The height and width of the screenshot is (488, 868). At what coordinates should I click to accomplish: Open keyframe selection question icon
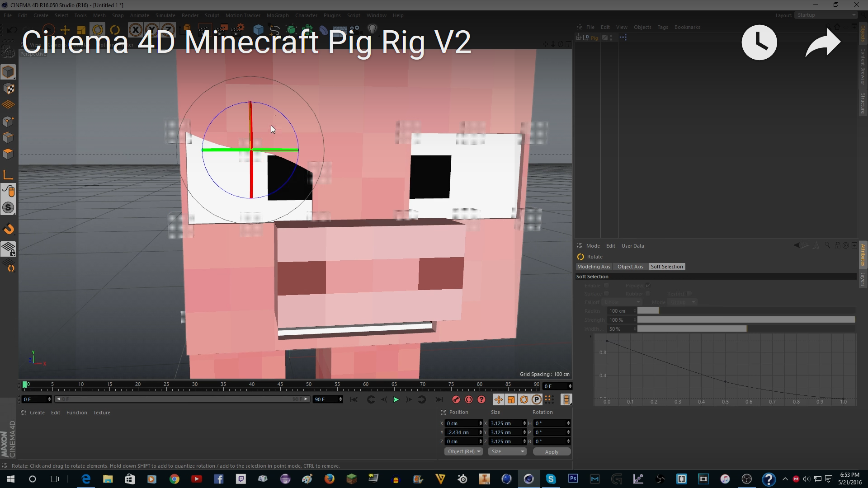click(481, 399)
